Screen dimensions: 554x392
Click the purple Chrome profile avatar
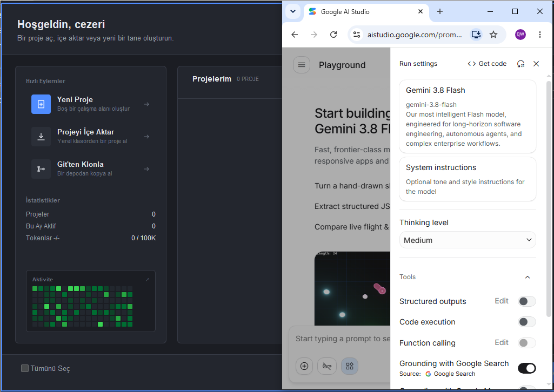(x=520, y=34)
